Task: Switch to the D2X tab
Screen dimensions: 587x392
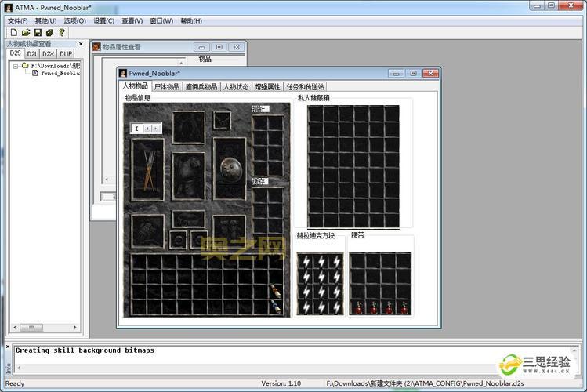Action: 49,54
